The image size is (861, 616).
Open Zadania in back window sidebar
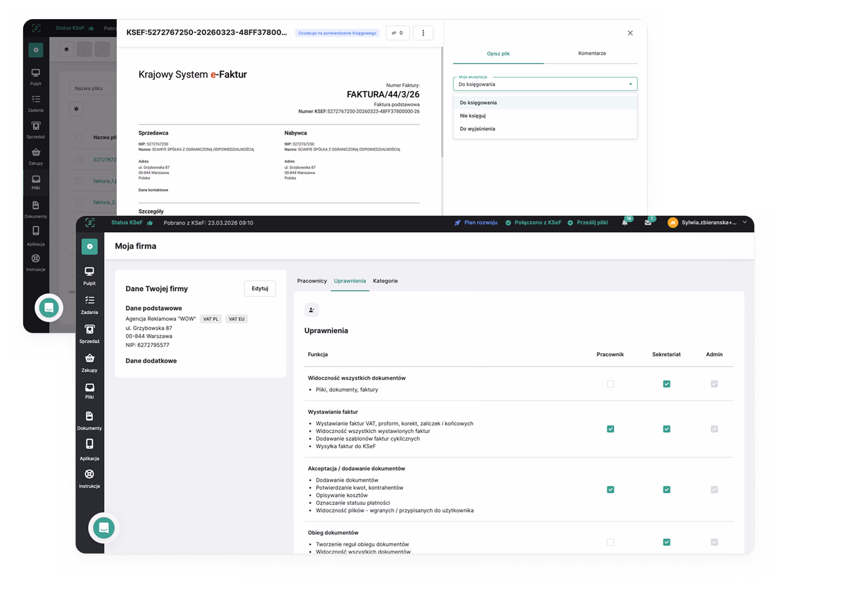[36, 104]
